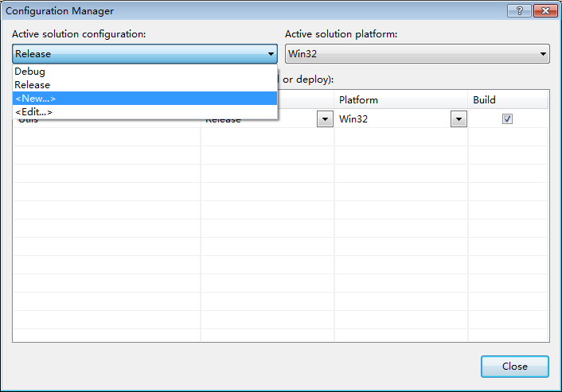
Task: Uncheck the Build checkbox for the project
Action: click(507, 118)
